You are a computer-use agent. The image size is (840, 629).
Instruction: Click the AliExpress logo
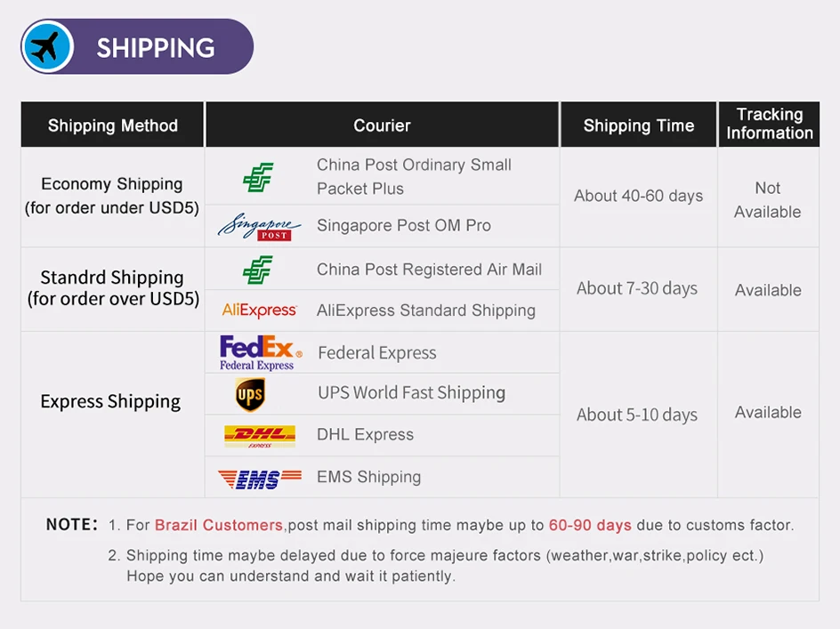click(x=259, y=310)
